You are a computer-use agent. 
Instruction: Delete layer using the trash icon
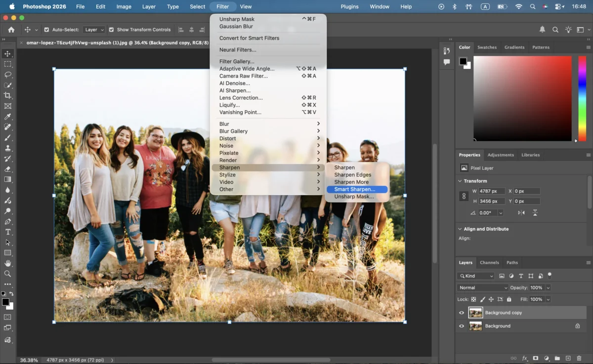point(579,359)
